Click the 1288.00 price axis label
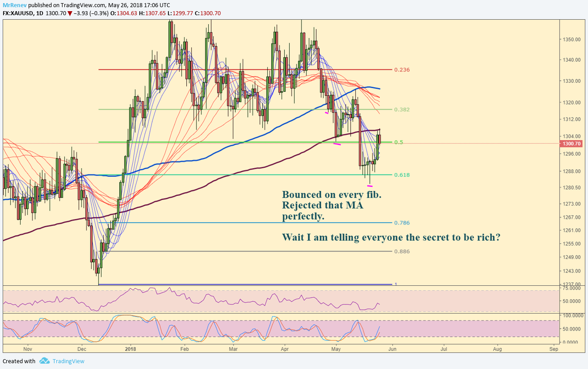Screen dimensions: 588x369 (571, 171)
